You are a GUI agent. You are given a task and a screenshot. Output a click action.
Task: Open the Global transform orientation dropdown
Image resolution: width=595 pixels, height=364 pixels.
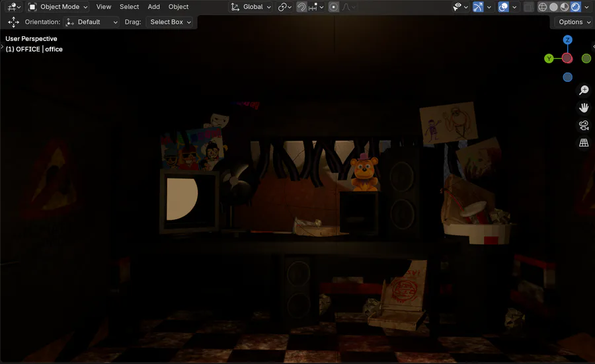[x=251, y=7]
